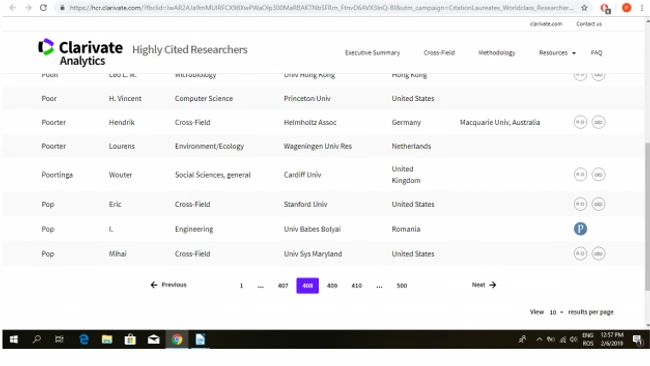Go to the Previous results page
Screen dimensions: 650x366
pos(168,285)
